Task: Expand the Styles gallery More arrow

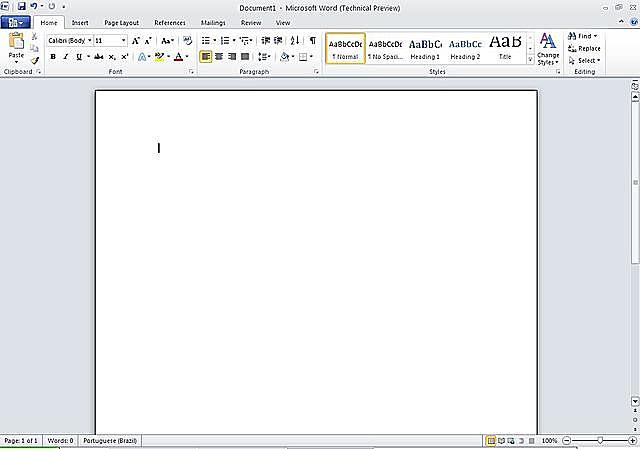Action: [x=530, y=60]
